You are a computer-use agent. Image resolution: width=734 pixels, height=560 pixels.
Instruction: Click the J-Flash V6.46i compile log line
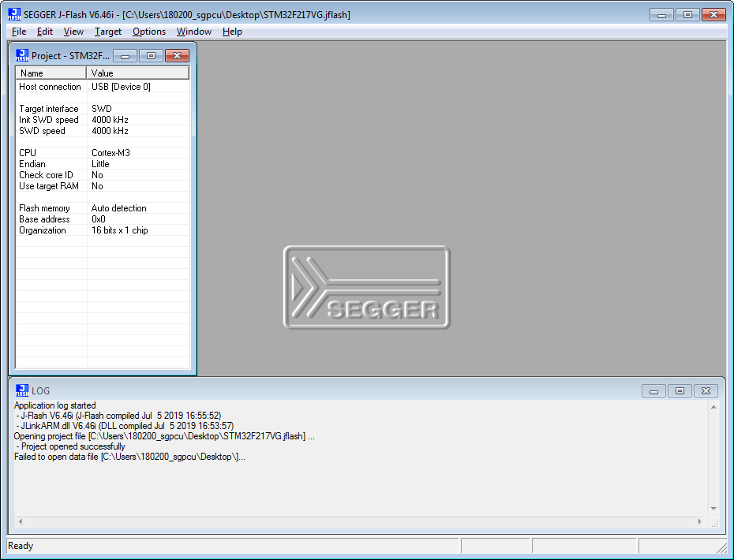118,416
